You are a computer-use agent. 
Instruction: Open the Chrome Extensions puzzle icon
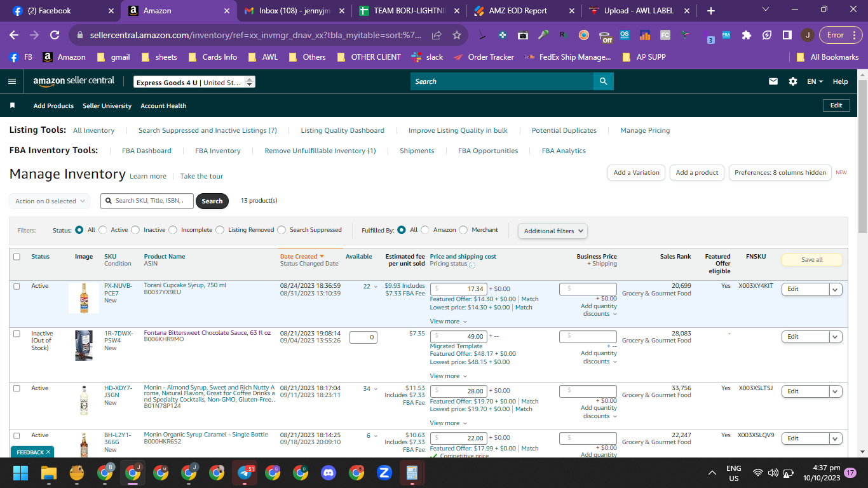click(747, 35)
